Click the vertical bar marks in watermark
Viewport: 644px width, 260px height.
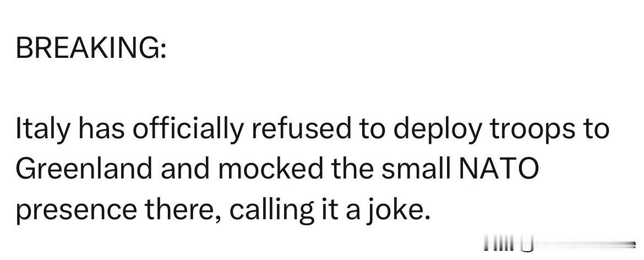(499, 243)
